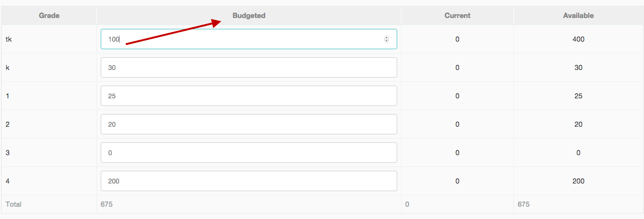Image resolution: width=644 pixels, height=219 pixels.
Task: Click the Available total 675 in footer
Action: click(523, 204)
